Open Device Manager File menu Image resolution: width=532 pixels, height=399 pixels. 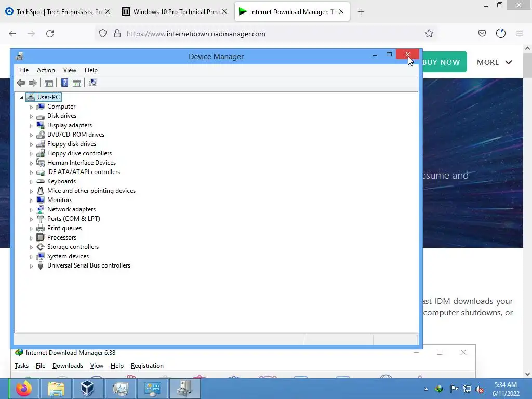click(24, 70)
